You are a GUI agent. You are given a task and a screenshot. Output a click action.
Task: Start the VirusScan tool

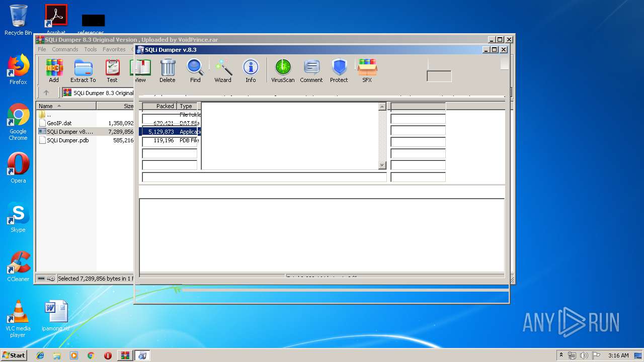coord(283,70)
